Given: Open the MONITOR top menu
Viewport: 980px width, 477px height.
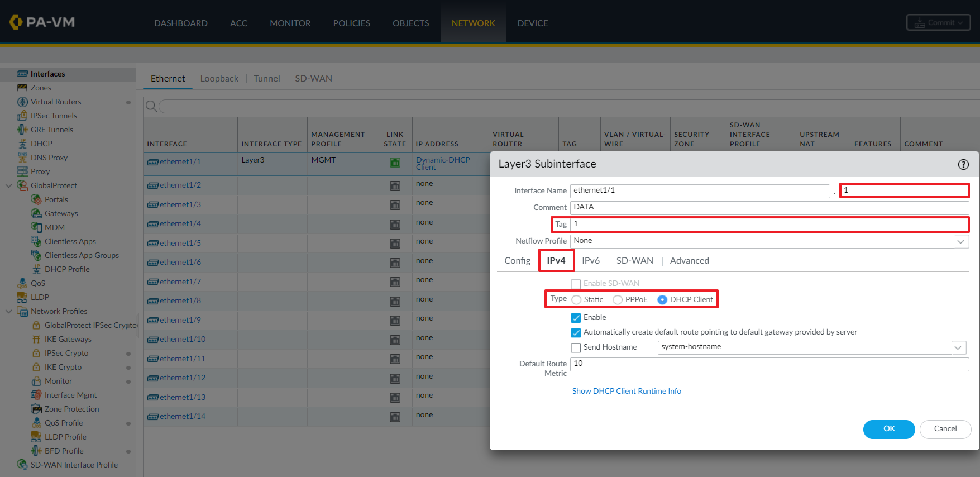Looking at the screenshot, I should point(290,23).
